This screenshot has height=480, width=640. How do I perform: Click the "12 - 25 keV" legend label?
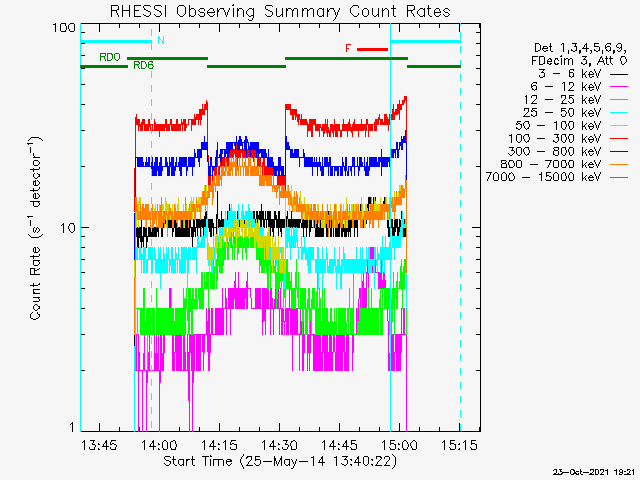562,100
